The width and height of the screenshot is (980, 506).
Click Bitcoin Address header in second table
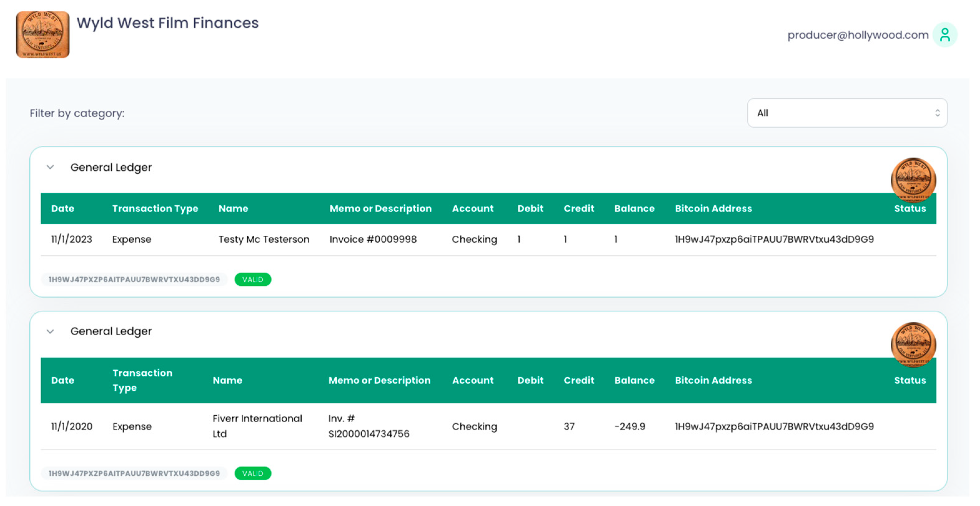[x=713, y=380]
